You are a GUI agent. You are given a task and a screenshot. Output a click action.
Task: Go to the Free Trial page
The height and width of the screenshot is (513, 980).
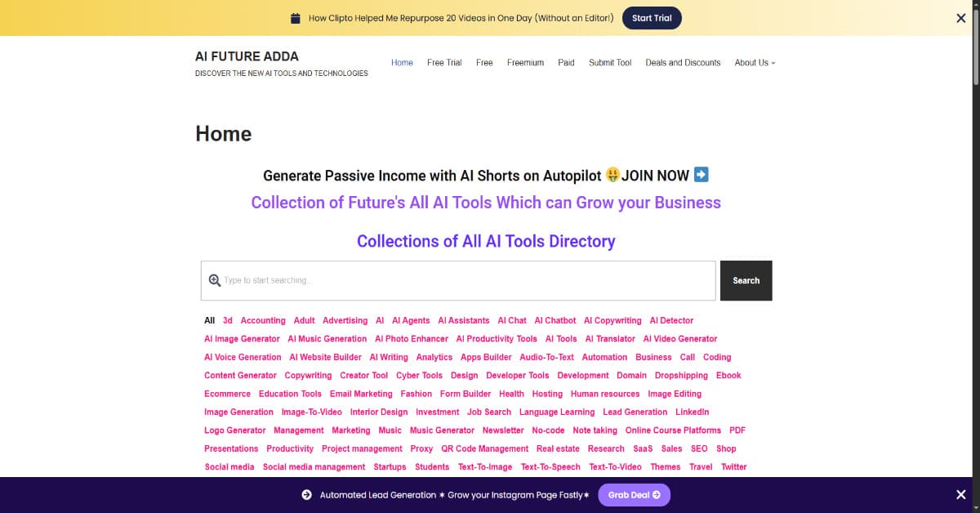(443, 62)
